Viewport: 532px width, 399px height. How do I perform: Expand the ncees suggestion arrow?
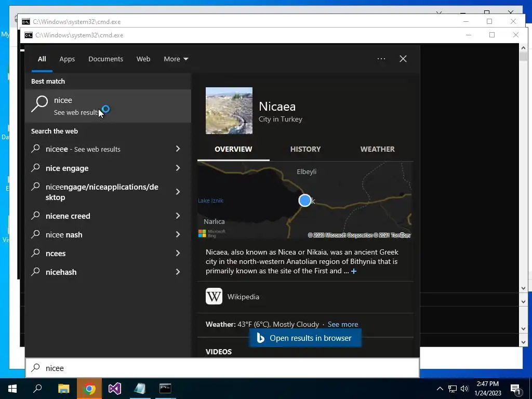point(178,253)
